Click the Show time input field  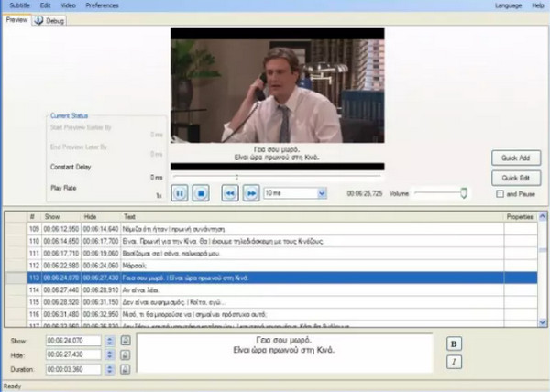click(x=73, y=341)
